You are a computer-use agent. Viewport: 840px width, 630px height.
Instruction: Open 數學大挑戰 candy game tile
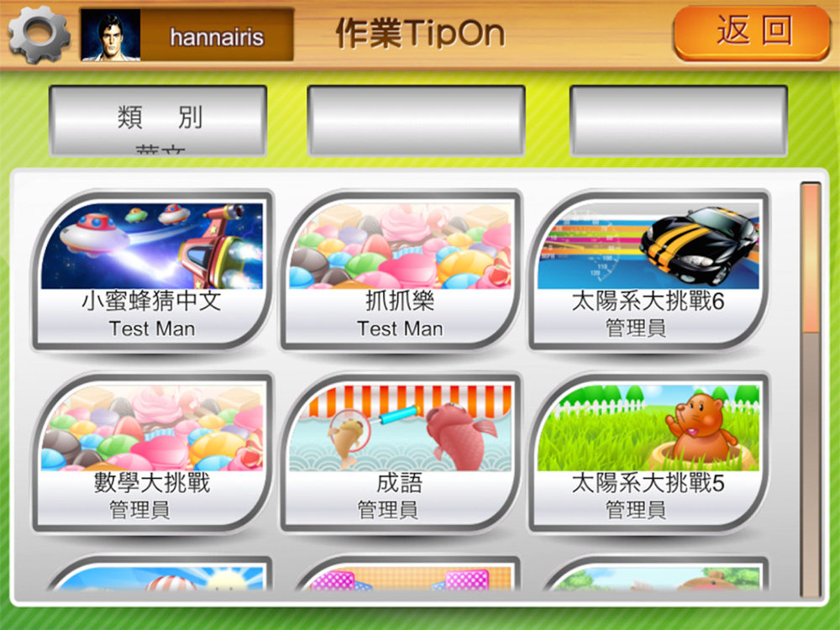tap(153, 452)
